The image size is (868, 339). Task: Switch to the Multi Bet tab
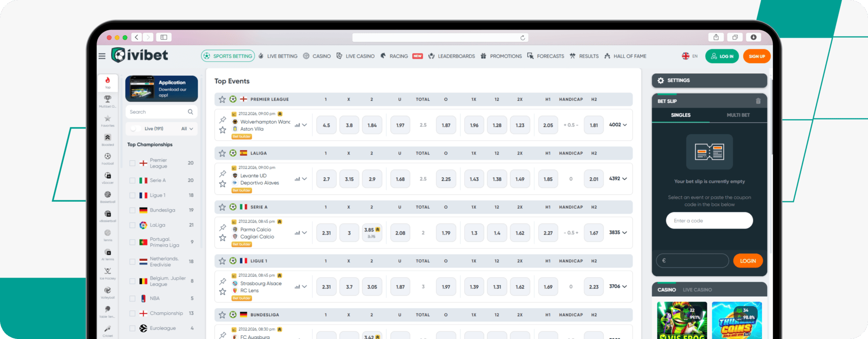[738, 115]
